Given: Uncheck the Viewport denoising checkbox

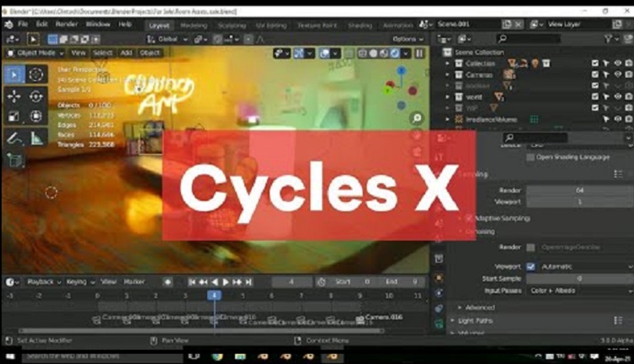Looking at the screenshot, I should click(x=530, y=265).
